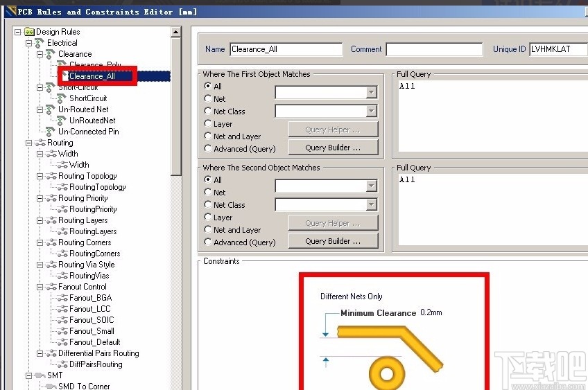Click Query Helper in the second object section
This screenshot has width=588, height=390.
coord(333,223)
